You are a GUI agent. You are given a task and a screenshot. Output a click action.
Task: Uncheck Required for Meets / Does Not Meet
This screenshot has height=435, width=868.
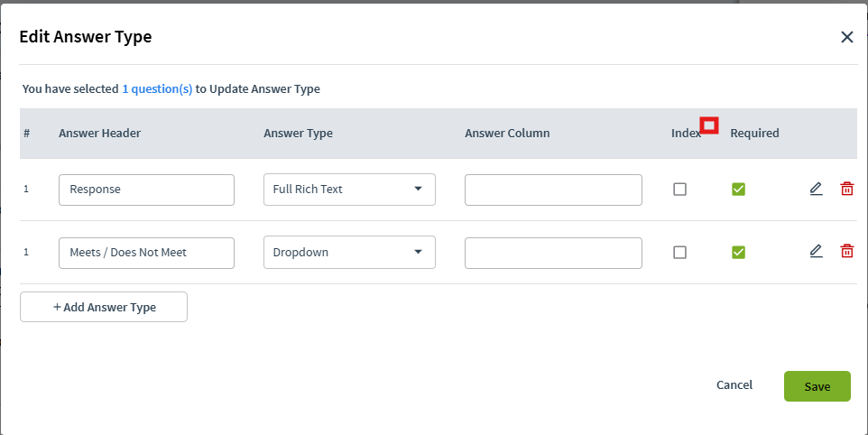click(738, 253)
